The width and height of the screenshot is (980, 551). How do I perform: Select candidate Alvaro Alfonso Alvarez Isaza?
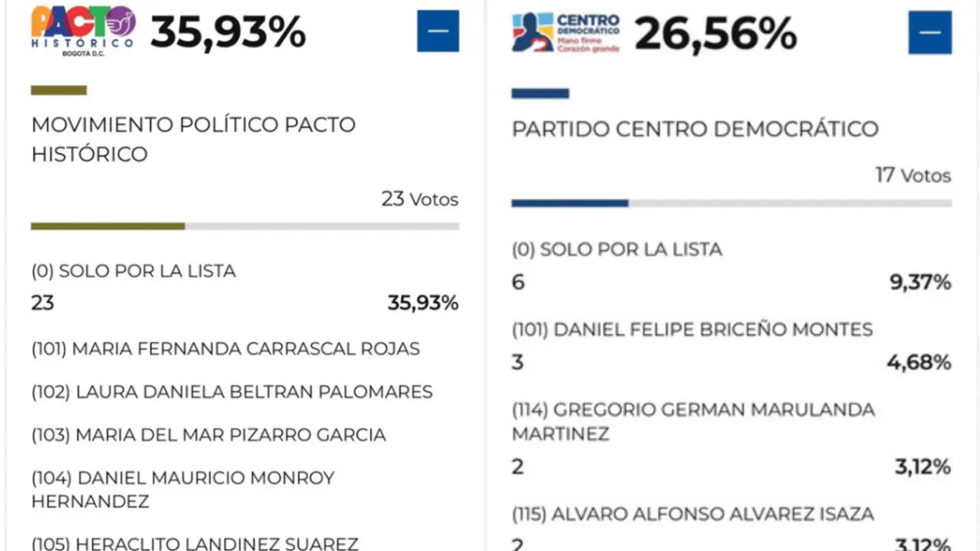693,514
